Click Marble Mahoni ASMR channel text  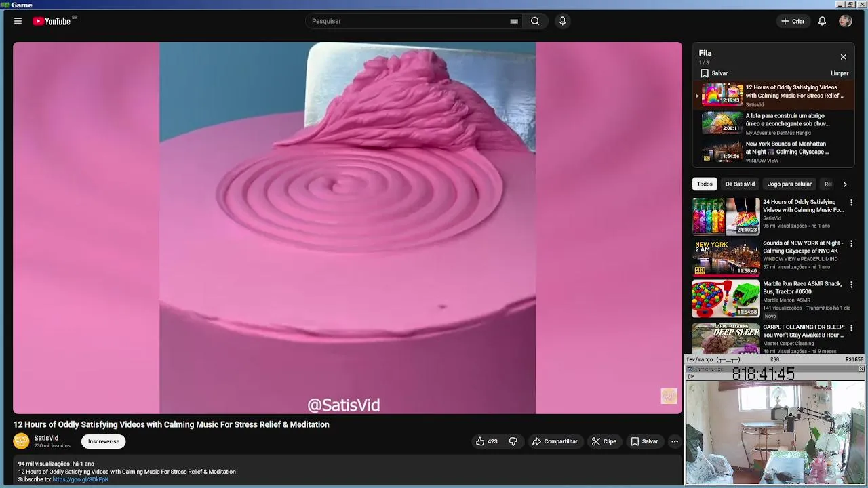click(786, 300)
